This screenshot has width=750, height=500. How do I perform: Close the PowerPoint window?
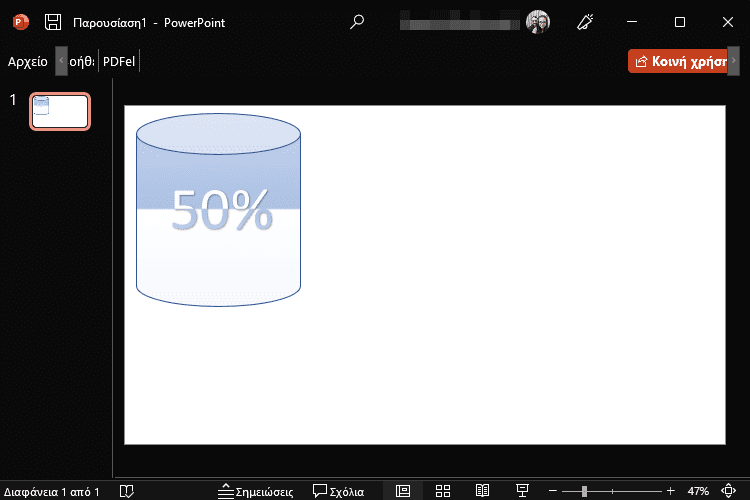pyautogui.click(x=728, y=22)
